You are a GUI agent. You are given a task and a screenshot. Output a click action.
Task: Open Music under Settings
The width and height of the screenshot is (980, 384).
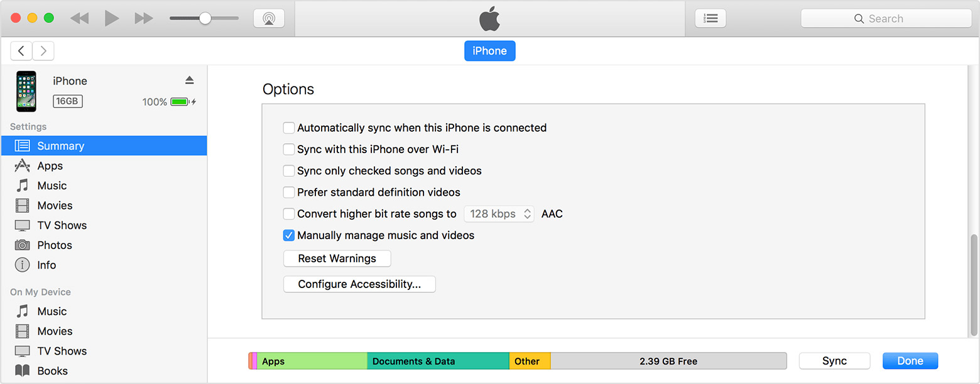(104, 186)
